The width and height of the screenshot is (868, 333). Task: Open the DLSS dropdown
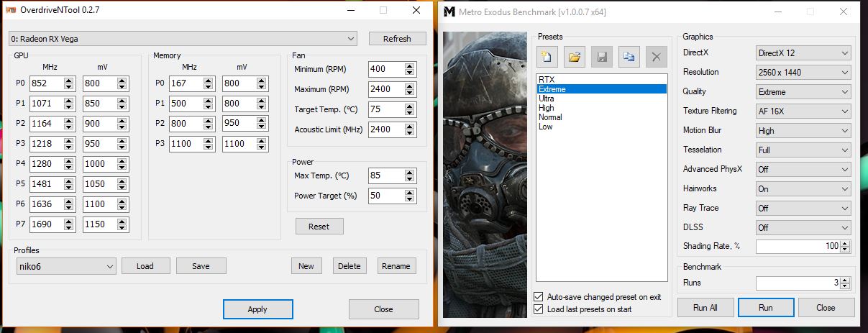pos(803,228)
